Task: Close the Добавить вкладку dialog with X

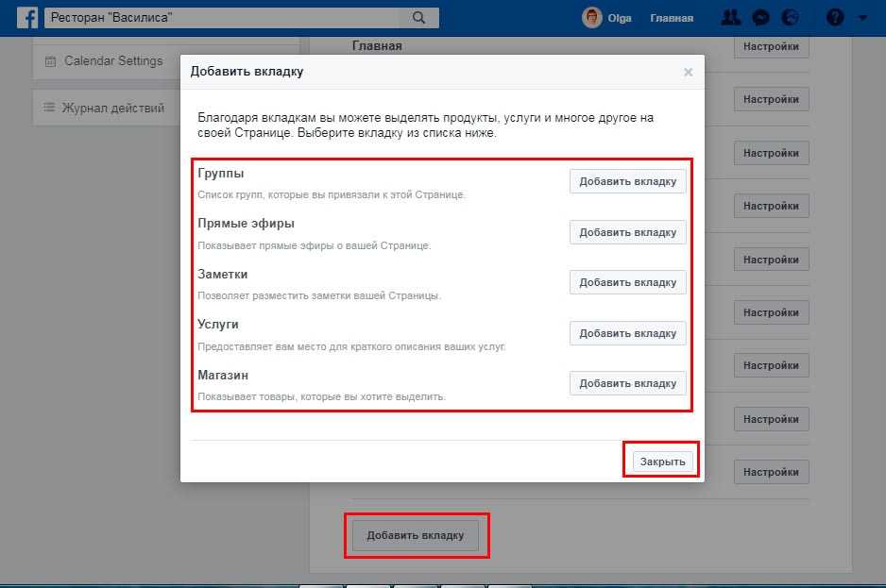Action: coord(688,72)
